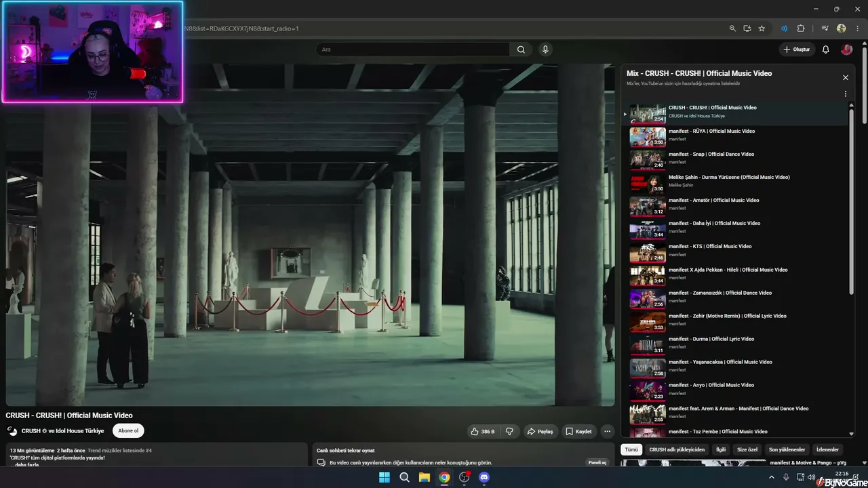Bookmark this page with the star icon
Image resolution: width=868 pixels, height=488 pixels.
(762, 28)
